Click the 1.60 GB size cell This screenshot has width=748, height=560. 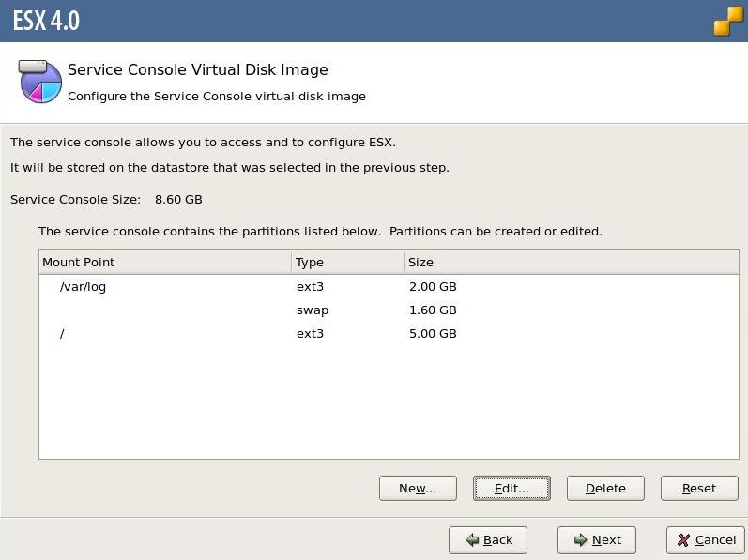click(433, 310)
